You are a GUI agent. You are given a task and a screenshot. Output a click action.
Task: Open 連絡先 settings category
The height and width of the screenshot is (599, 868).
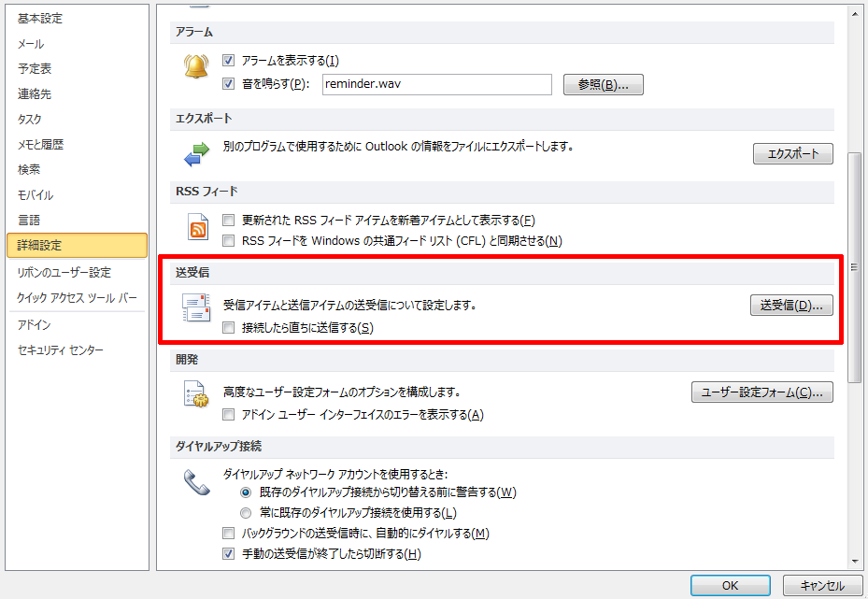point(77,94)
